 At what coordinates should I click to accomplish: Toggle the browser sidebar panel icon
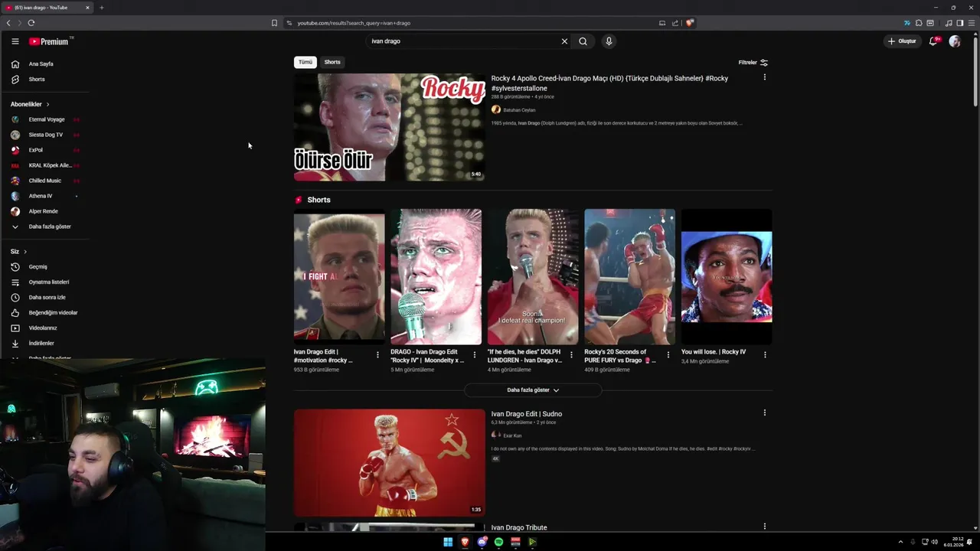coord(960,23)
